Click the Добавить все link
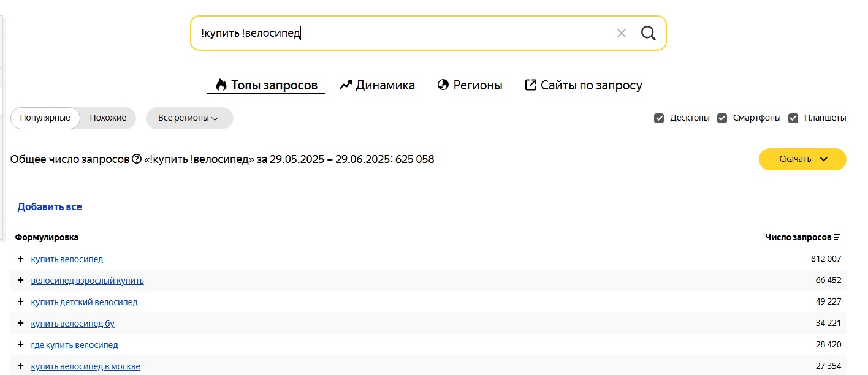Screen dimensions: 868x375 (49, 206)
